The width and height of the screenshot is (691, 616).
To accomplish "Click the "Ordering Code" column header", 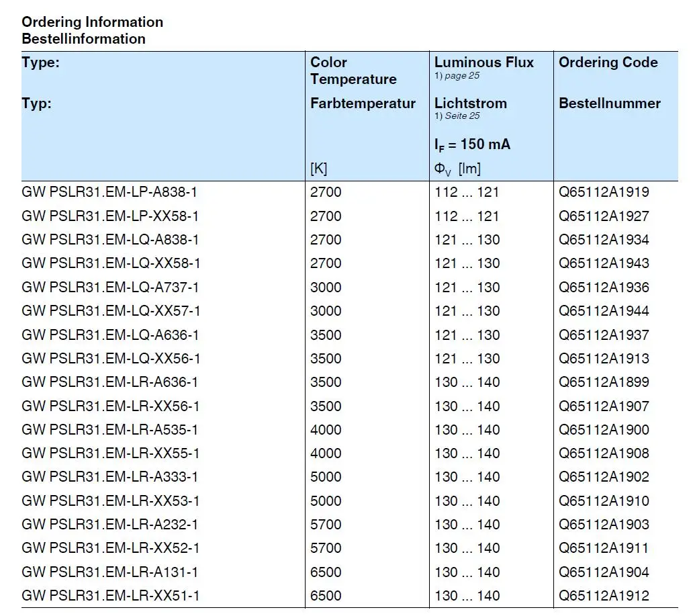I will [608, 62].
